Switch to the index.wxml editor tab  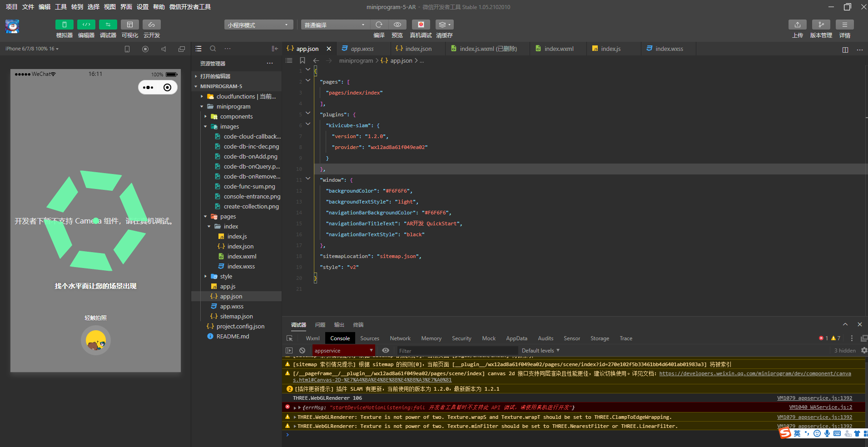point(559,49)
